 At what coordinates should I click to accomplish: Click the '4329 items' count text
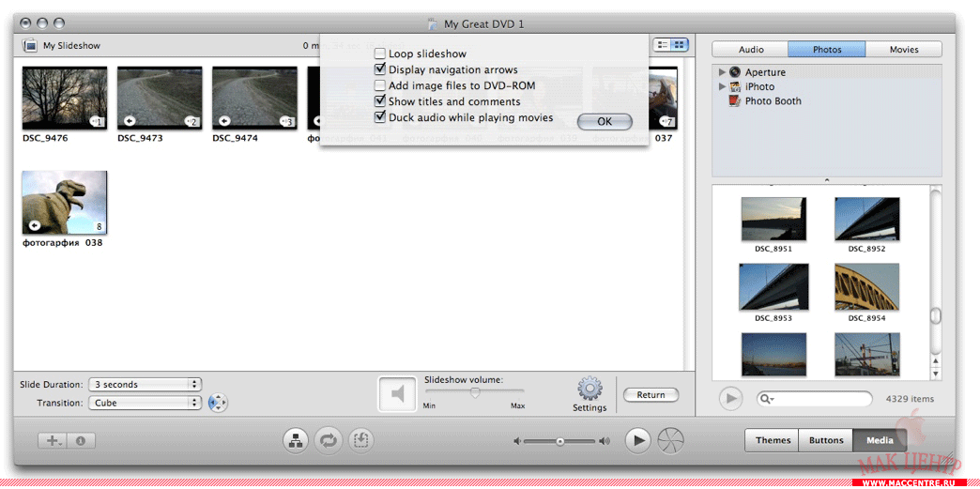pyautogui.click(x=910, y=399)
